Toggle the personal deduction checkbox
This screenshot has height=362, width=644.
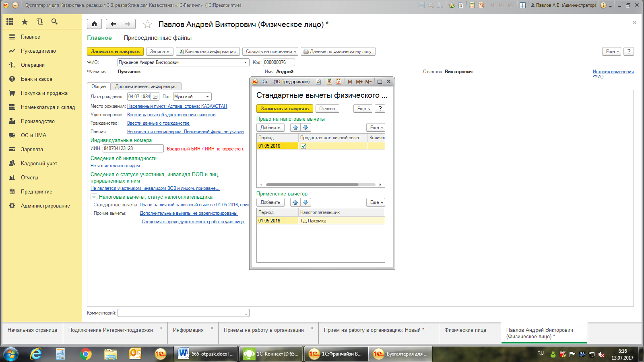(x=303, y=146)
